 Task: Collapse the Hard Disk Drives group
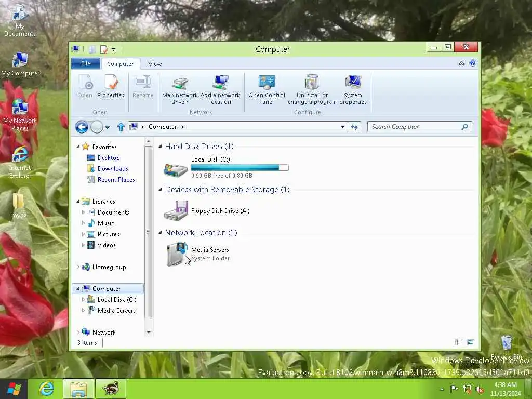pos(160,146)
